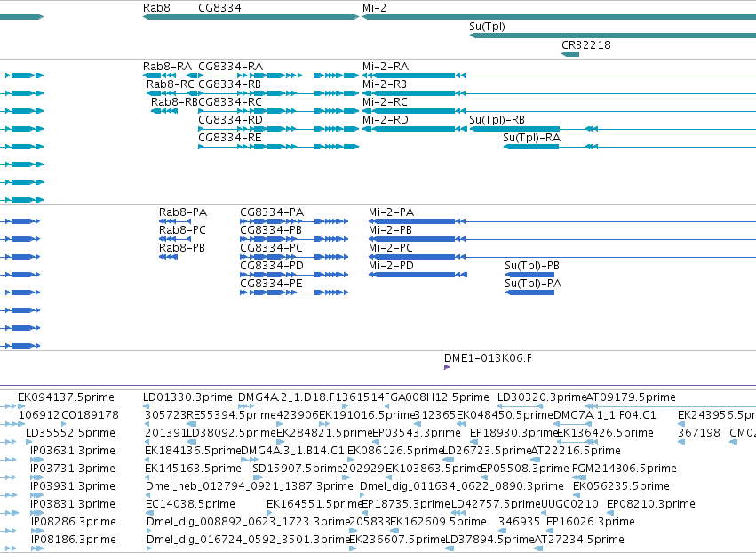Select protein label Rab8-PA

[183, 212]
